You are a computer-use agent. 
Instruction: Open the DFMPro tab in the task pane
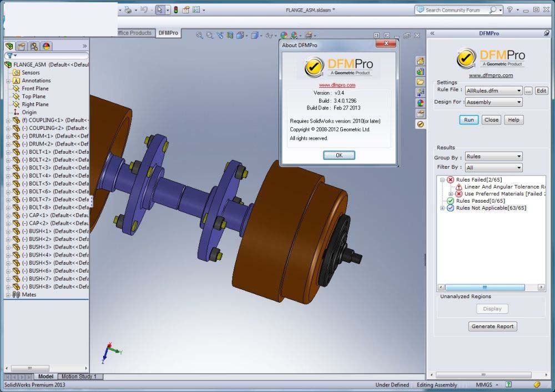[x=421, y=124]
